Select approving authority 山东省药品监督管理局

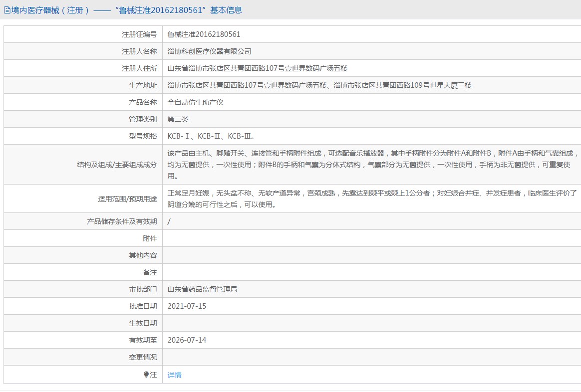[x=202, y=289]
